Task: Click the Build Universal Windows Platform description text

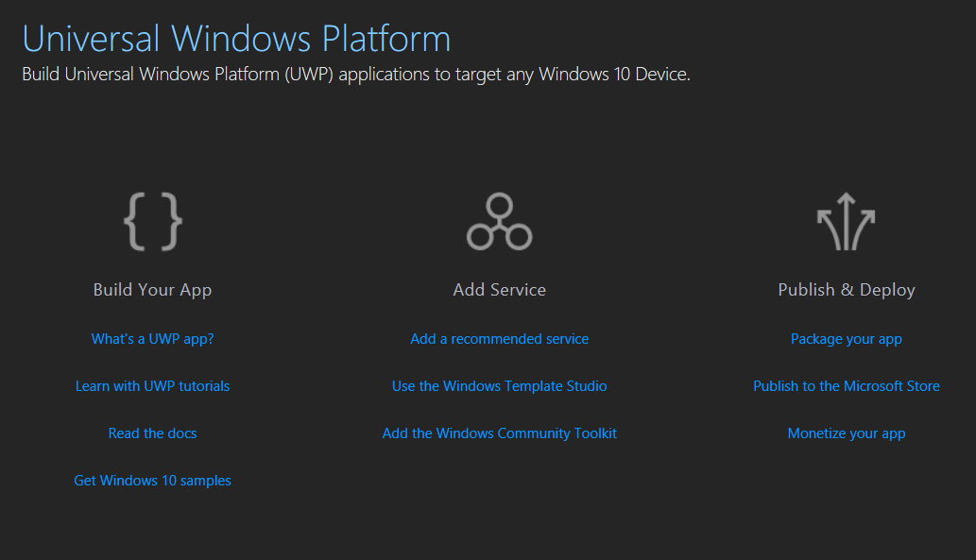Action: point(356,74)
